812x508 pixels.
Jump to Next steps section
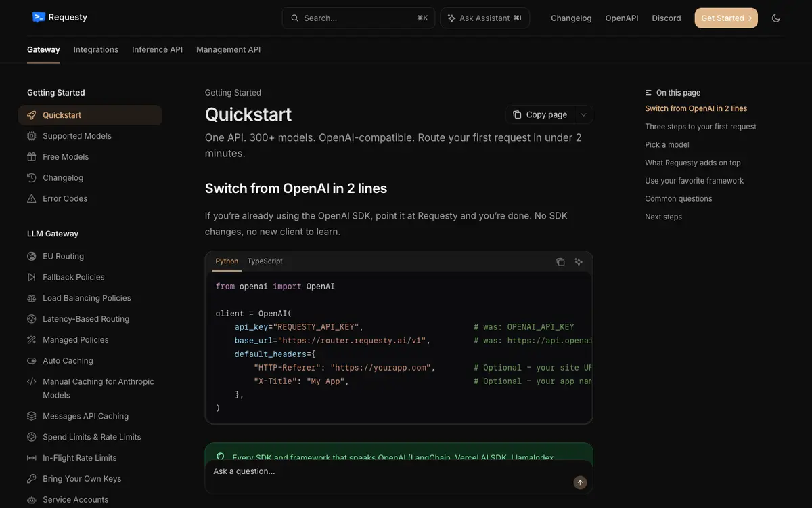pyautogui.click(x=663, y=217)
